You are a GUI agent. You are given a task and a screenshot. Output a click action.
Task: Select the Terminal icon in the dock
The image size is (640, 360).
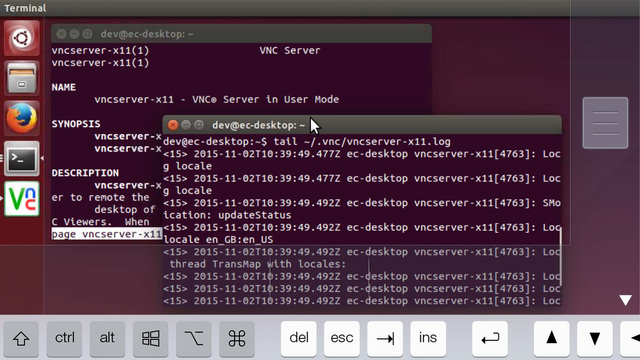coord(22,158)
